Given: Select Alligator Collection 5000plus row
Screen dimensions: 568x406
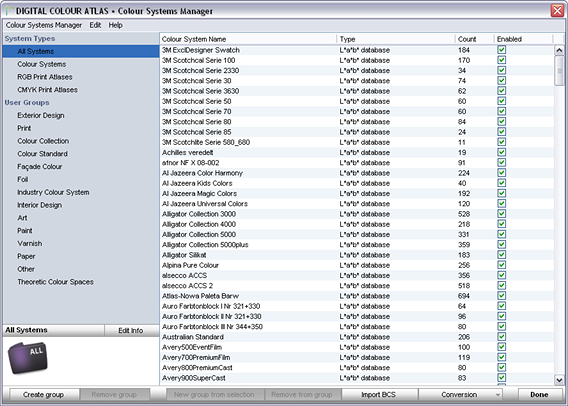Looking at the screenshot, I should (x=357, y=244).
